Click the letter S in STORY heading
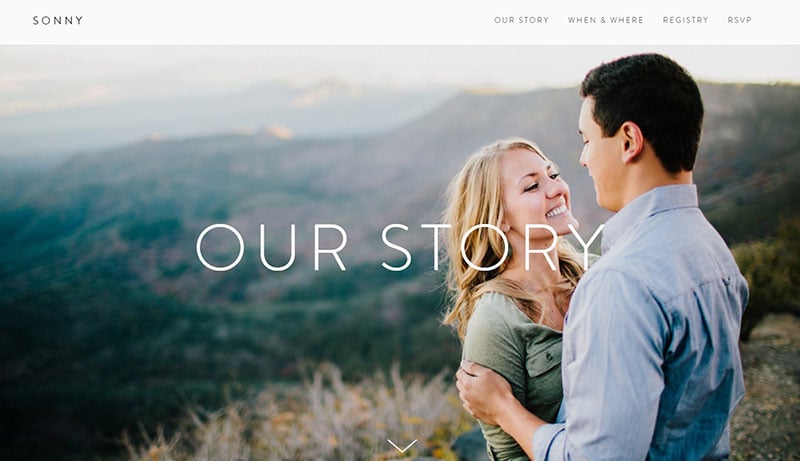 (396, 247)
